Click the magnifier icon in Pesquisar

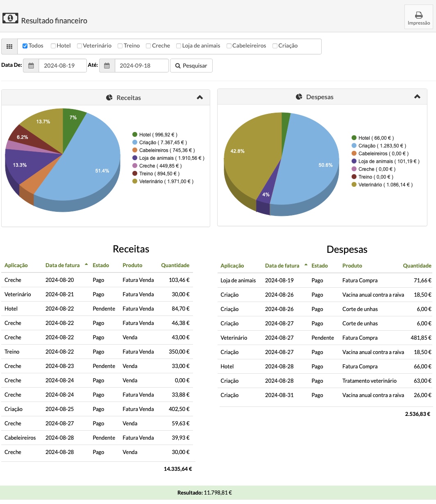point(178,66)
